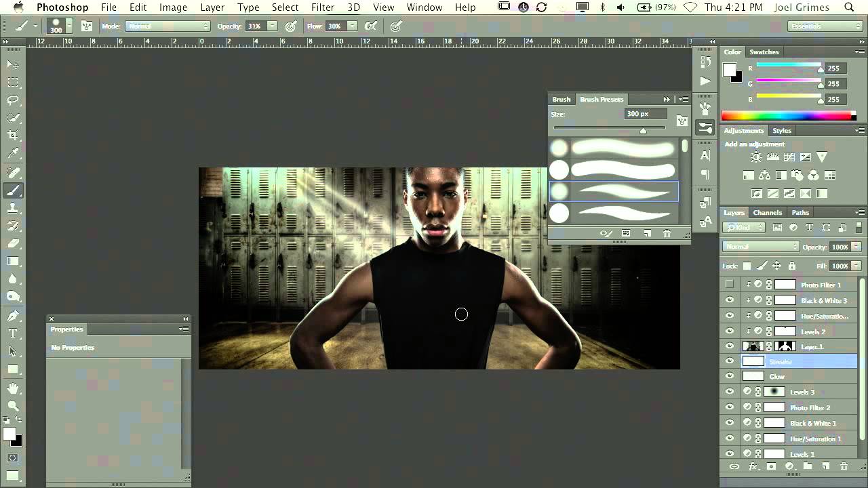868x488 pixels.
Task: Add a Channel Mixer adjustment
Action: (x=813, y=175)
